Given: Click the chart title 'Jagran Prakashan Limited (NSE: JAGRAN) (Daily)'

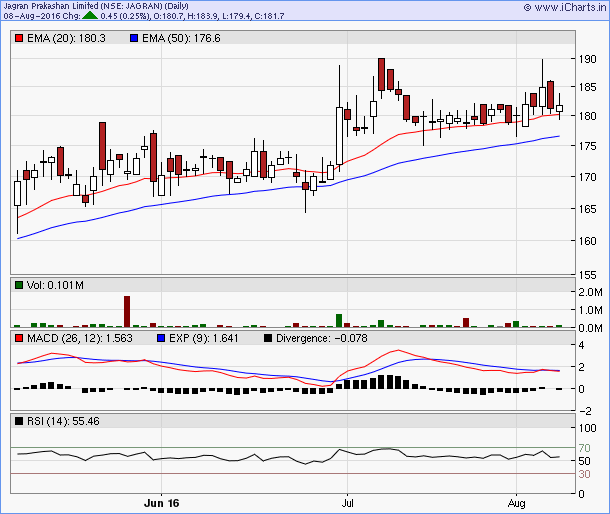Looking at the screenshot, I should [96, 6].
